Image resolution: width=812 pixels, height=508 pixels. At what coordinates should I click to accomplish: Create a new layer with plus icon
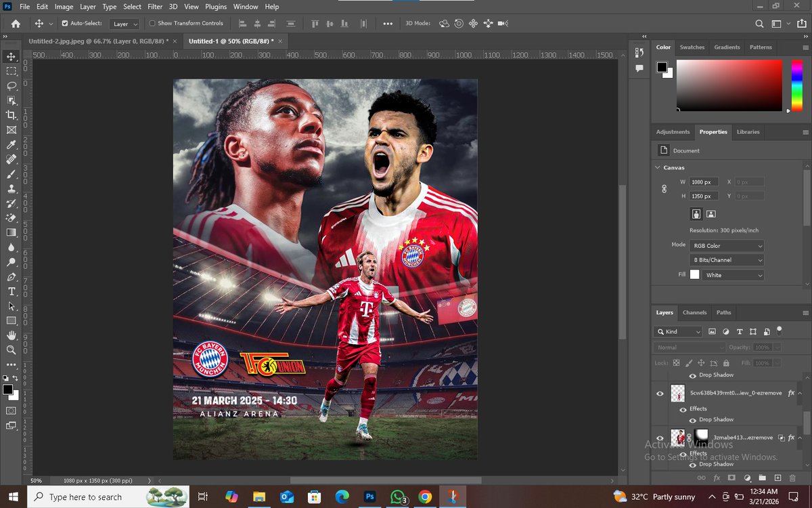[777, 478]
